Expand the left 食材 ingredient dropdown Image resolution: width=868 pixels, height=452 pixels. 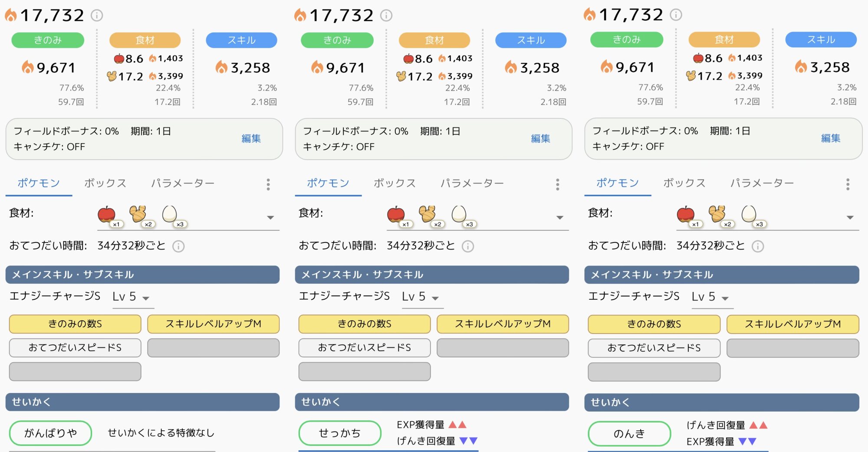tap(270, 217)
